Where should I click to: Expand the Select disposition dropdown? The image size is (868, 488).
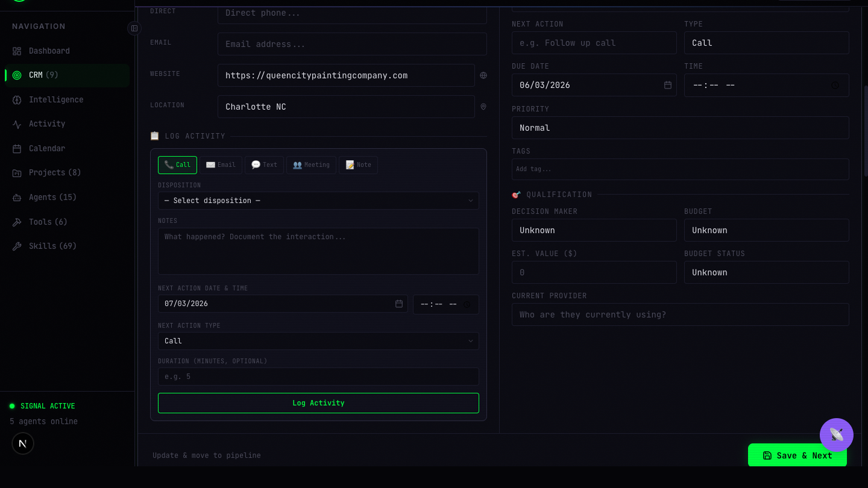pos(318,201)
